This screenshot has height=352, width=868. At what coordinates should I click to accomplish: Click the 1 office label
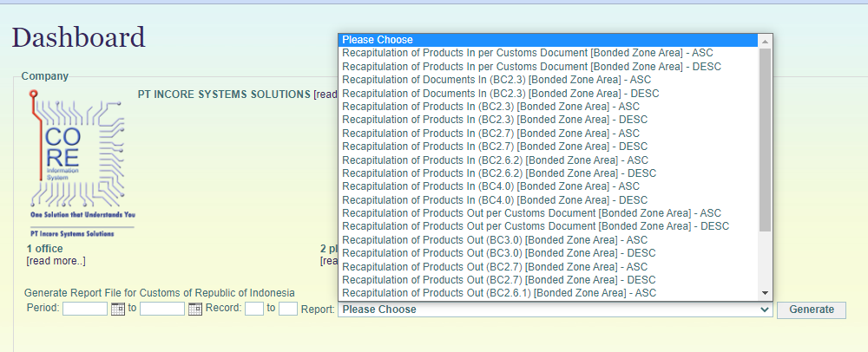[x=45, y=249]
